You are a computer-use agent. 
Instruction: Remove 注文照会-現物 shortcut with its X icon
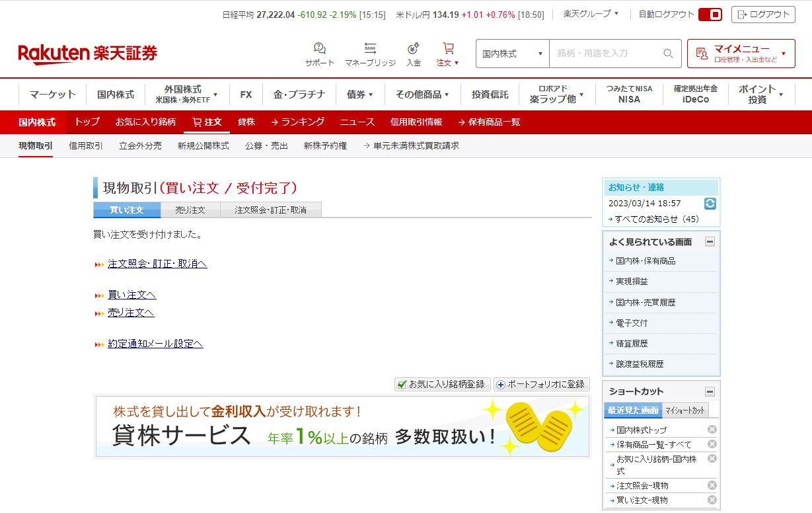[712, 485]
